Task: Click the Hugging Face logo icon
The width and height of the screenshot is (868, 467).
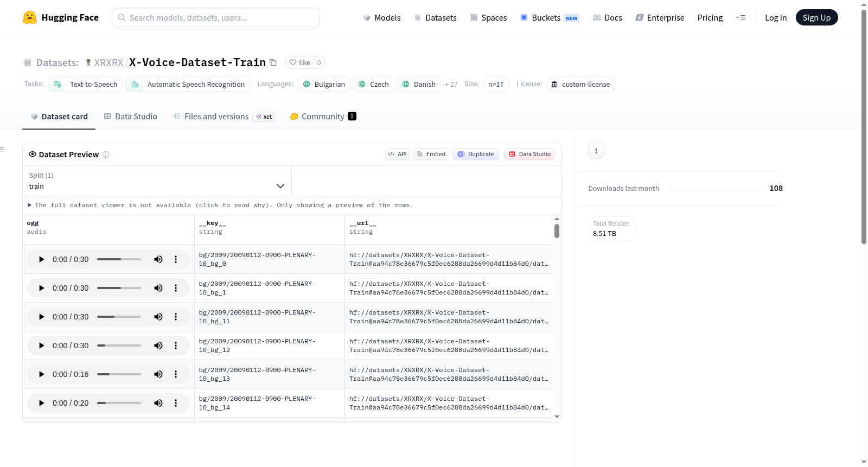Action: point(30,17)
